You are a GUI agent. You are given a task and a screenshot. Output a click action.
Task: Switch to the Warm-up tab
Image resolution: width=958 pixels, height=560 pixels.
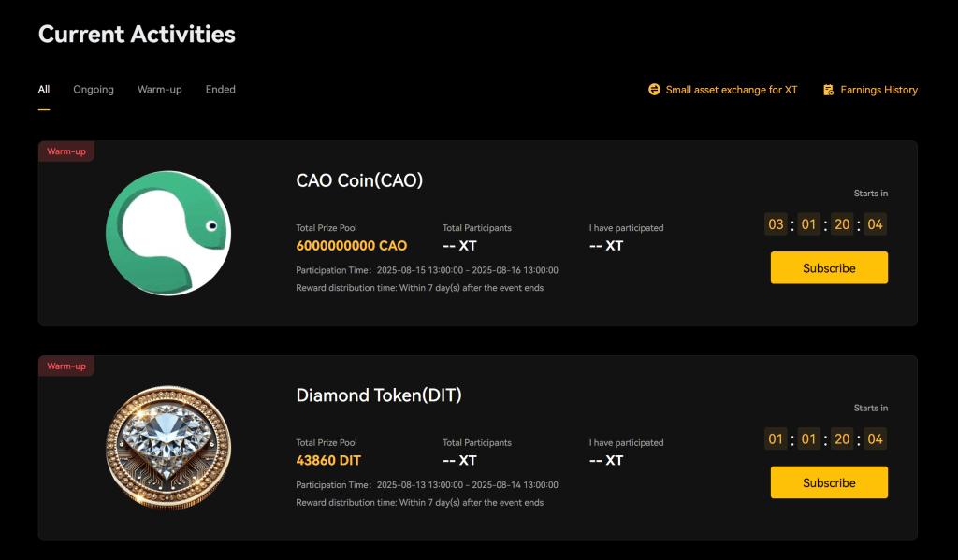pos(159,90)
